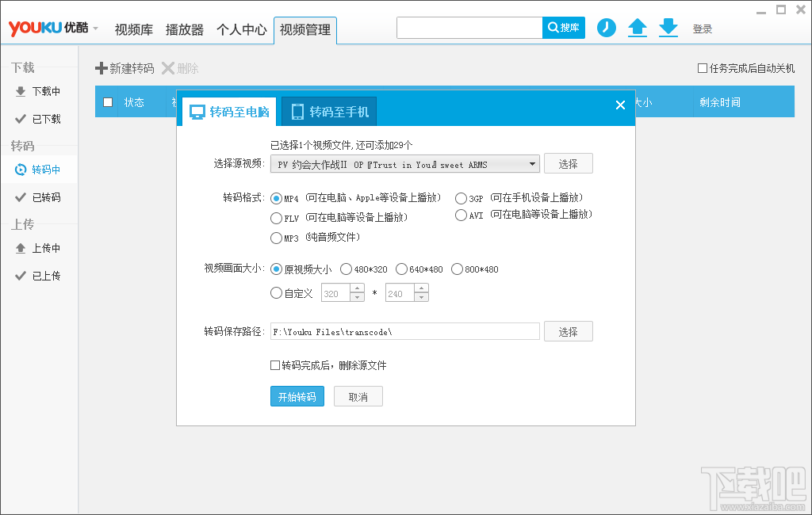Click 新建转码 to add a transcode
The image size is (812, 515).
point(124,68)
